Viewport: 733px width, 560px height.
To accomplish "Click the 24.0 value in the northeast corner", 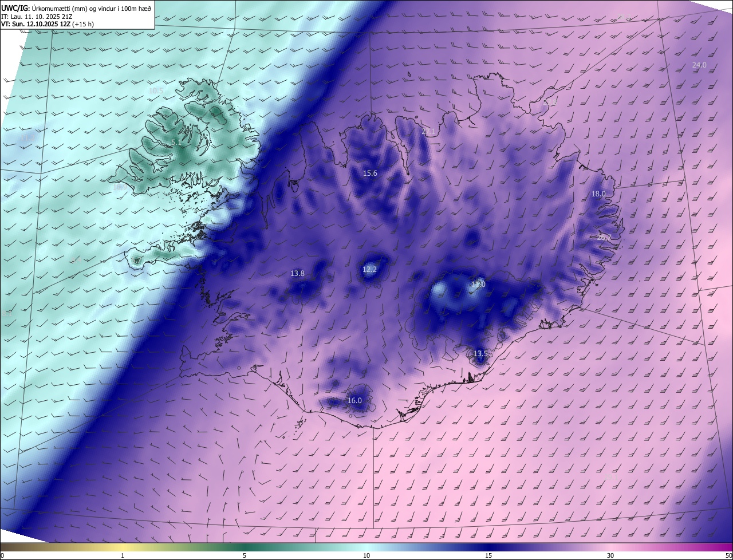I will click(x=699, y=65).
